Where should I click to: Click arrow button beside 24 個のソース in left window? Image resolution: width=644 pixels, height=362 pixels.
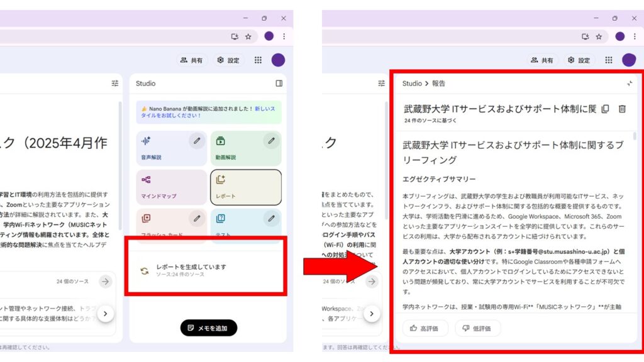coord(105,282)
